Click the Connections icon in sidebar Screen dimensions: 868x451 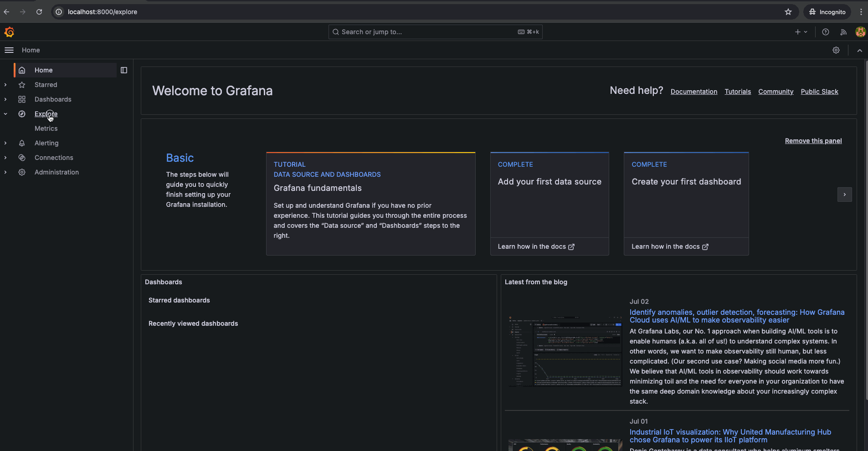tap(22, 158)
